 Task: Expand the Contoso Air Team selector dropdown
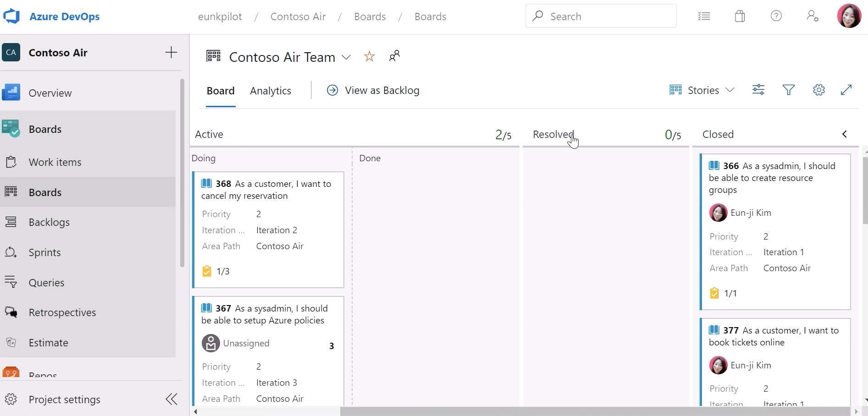click(347, 57)
